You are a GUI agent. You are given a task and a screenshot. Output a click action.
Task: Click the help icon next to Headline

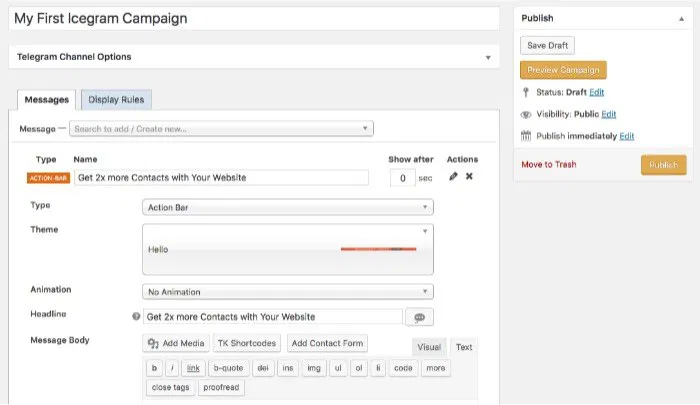click(x=136, y=316)
